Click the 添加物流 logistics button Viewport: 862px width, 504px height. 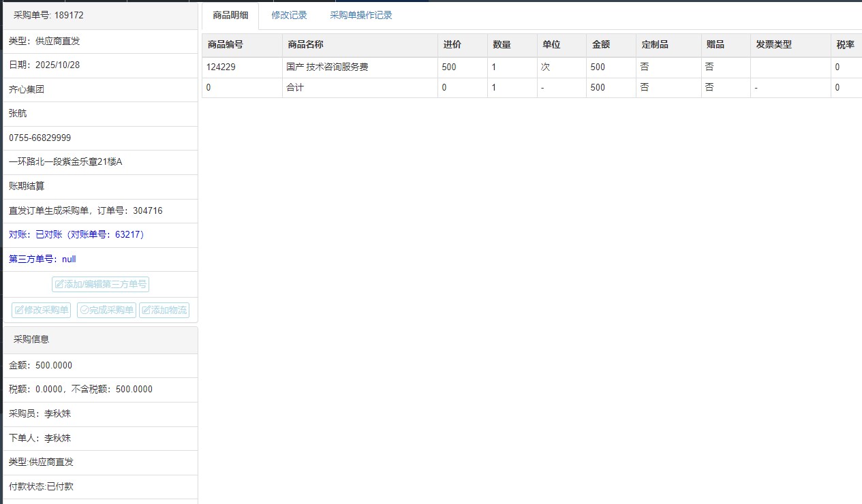coord(164,310)
